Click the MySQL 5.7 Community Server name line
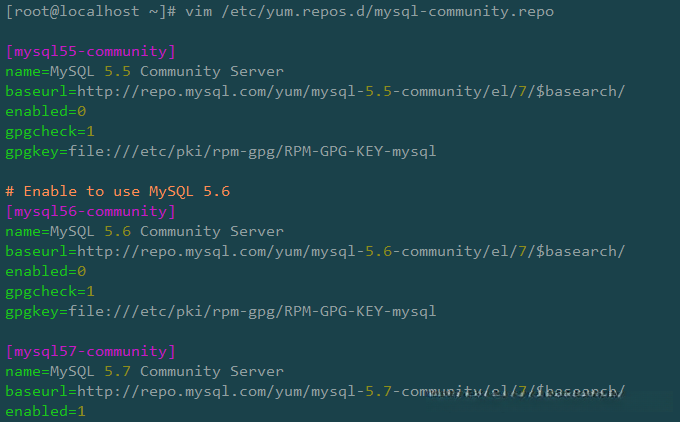 [144, 371]
